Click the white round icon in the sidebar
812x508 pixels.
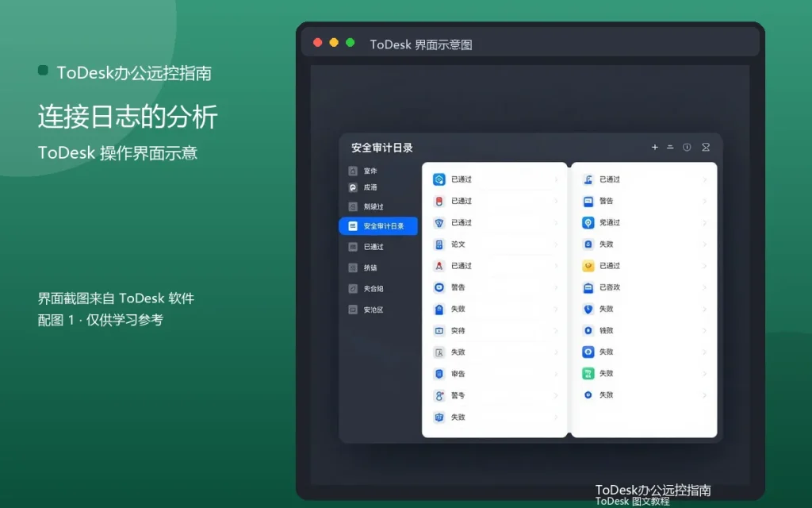point(353,187)
